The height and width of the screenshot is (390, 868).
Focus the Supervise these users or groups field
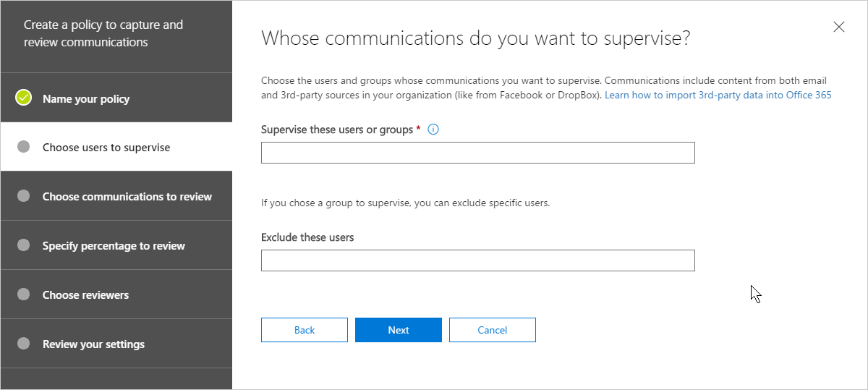(478, 153)
